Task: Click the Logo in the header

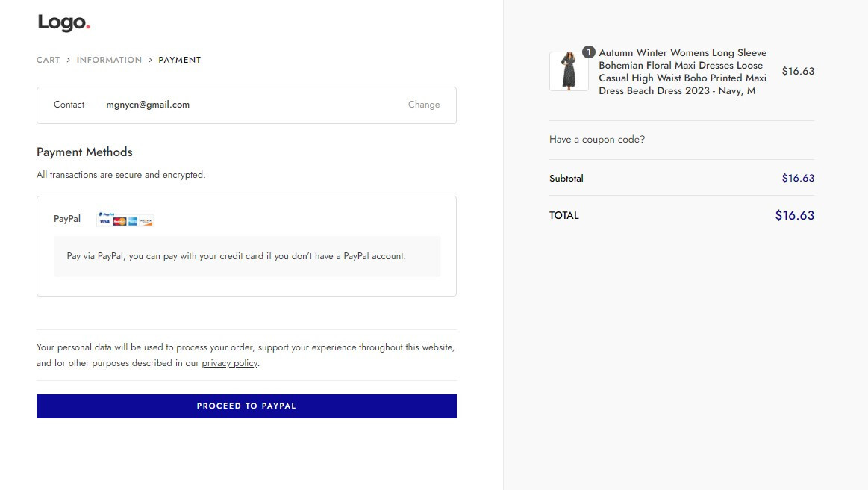Action: (63, 22)
